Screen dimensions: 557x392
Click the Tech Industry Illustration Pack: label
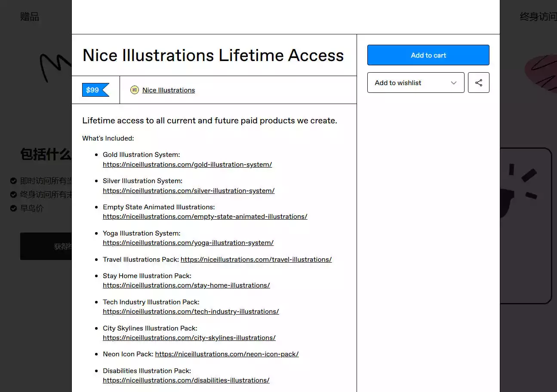pos(151,302)
